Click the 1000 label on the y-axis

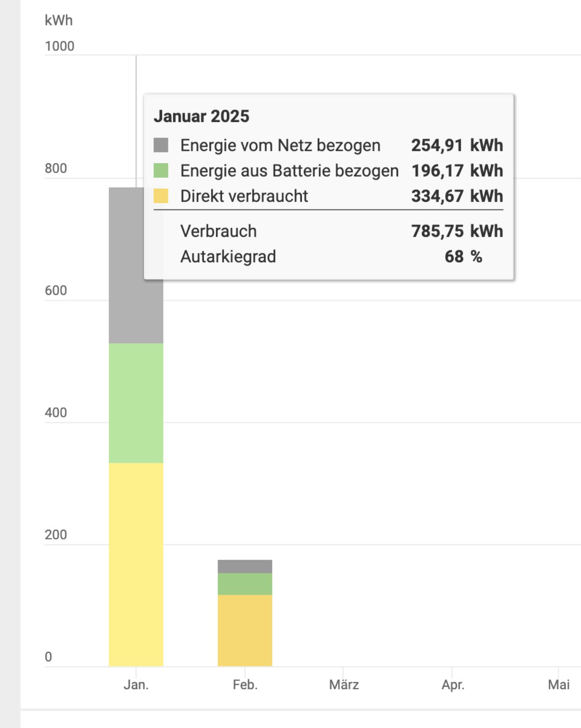(59, 46)
